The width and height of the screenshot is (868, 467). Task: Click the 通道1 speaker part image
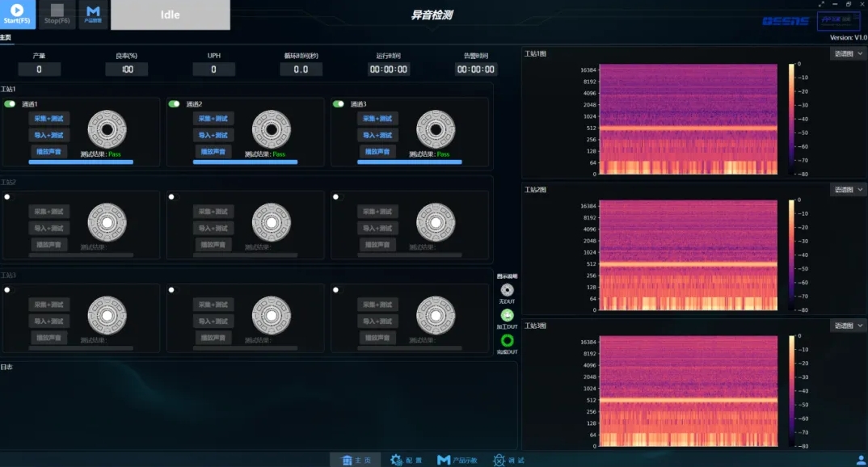click(107, 129)
